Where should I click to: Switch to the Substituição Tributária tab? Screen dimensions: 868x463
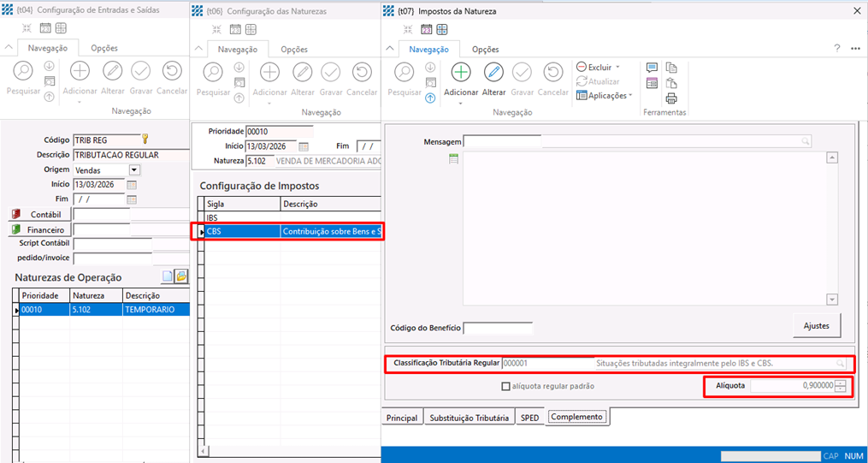(x=469, y=418)
